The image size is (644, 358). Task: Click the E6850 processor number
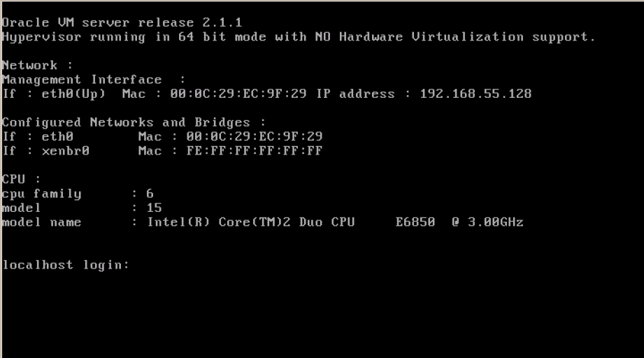tap(415, 222)
